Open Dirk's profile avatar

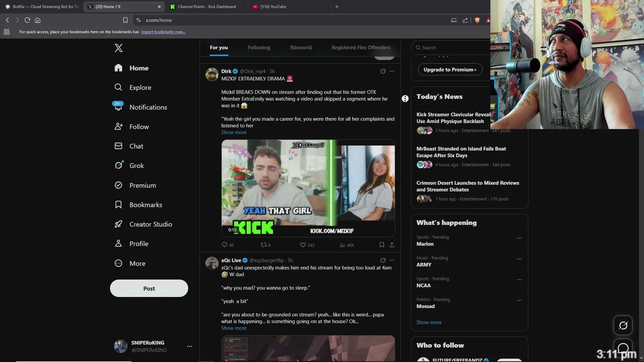(212, 74)
